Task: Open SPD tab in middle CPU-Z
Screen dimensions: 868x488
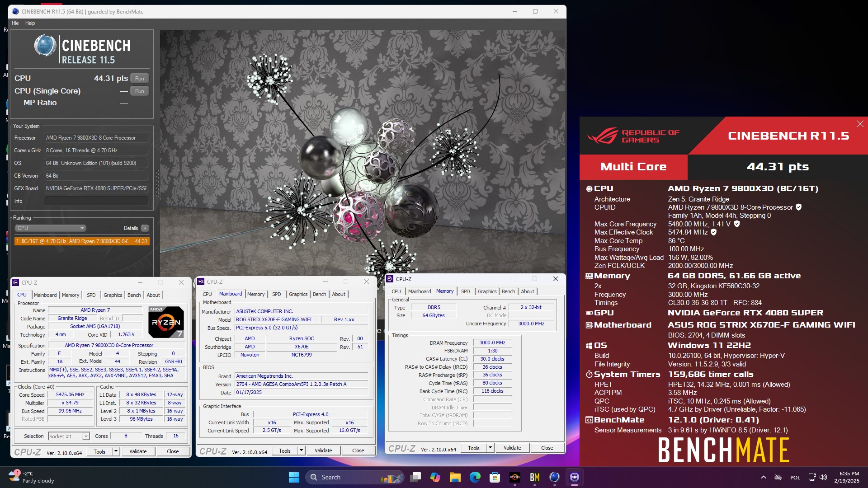Action: pyautogui.click(x=277, y=294)
